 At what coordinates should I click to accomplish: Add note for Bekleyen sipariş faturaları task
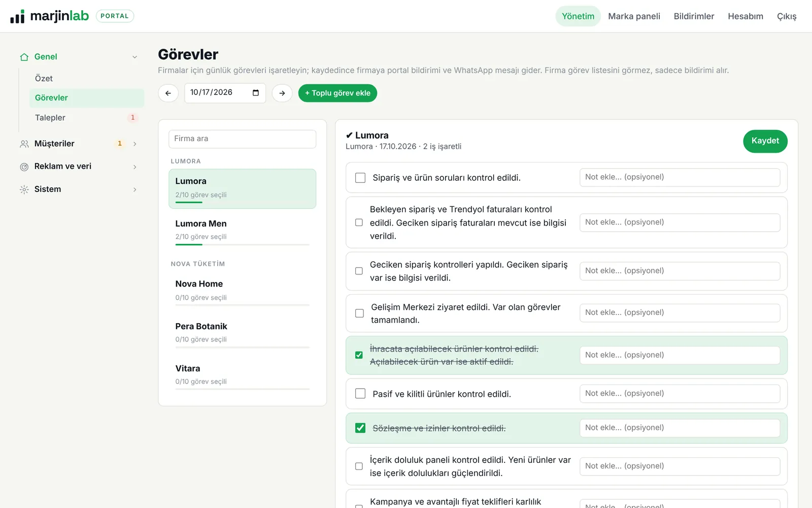(680, 223)
